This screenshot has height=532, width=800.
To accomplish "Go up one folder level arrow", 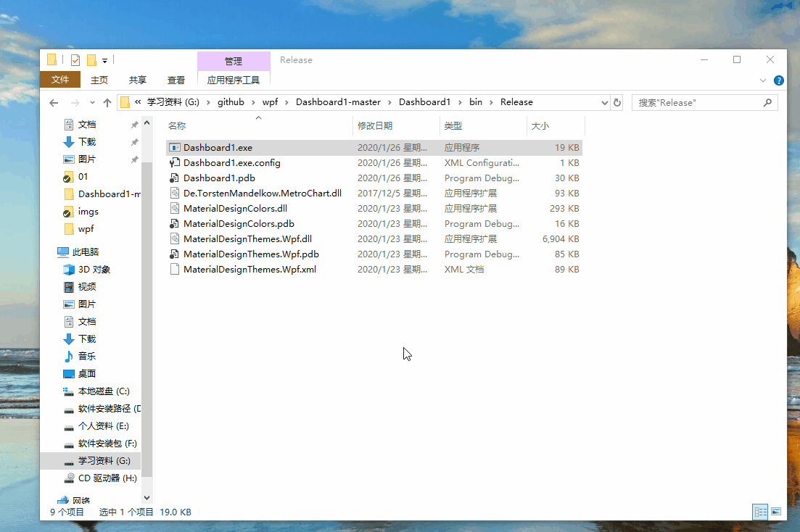I will tap(107, 102).
